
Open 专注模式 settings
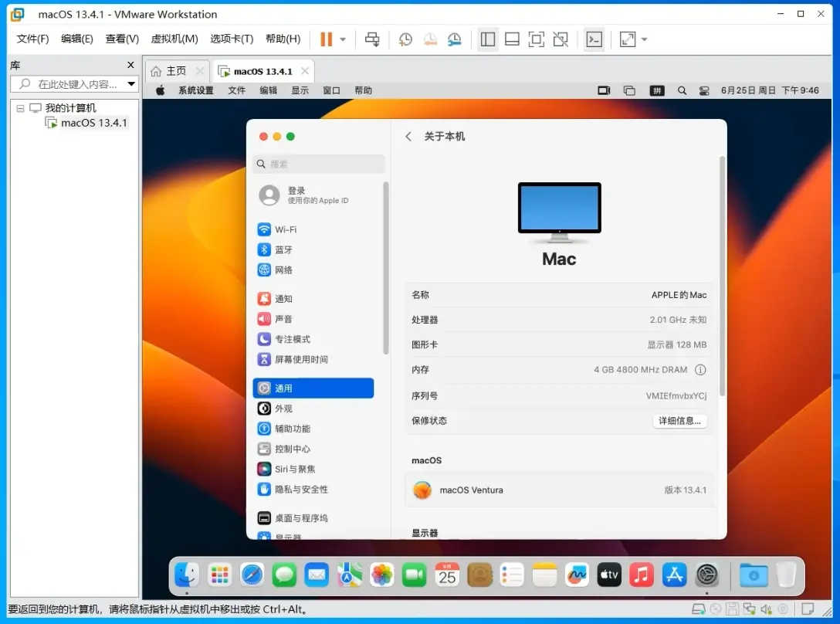coord(313,339)
